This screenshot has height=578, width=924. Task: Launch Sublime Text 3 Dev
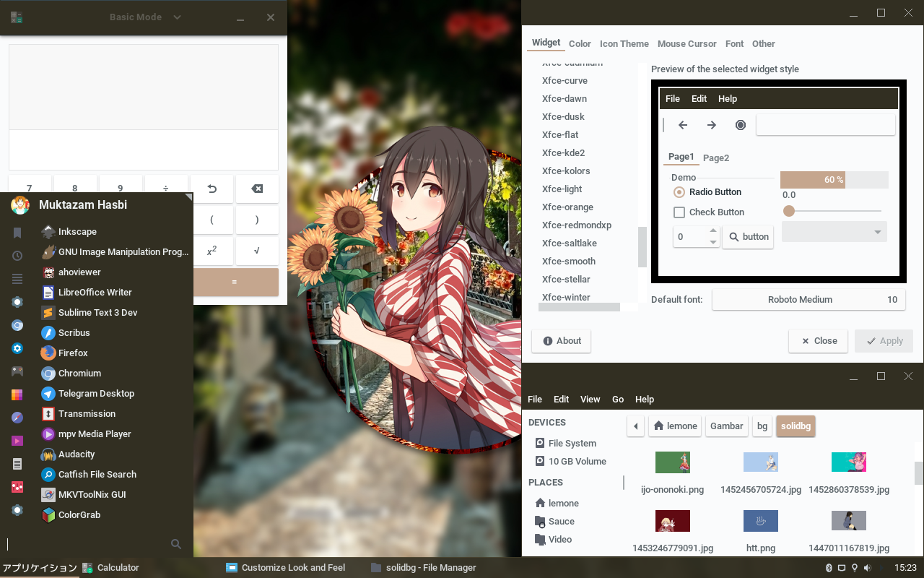coord(115,313)
